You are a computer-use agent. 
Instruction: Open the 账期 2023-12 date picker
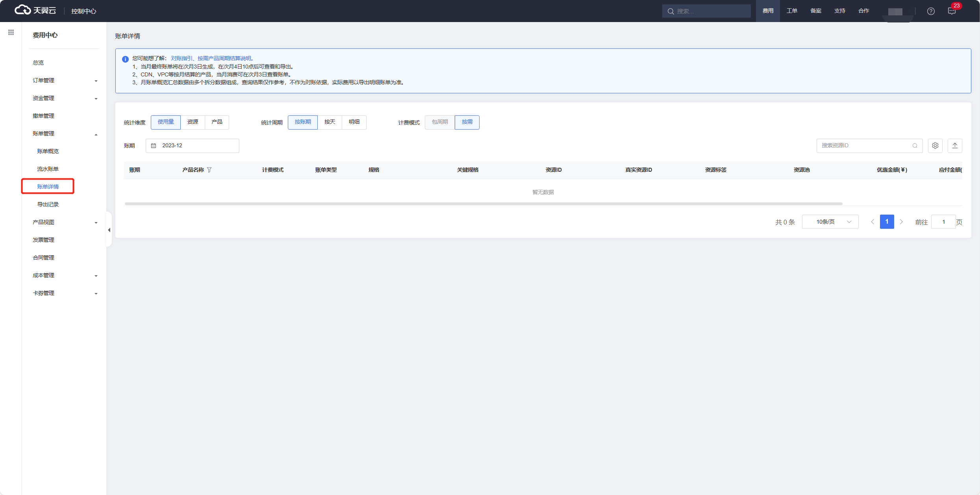coord(192,146)
